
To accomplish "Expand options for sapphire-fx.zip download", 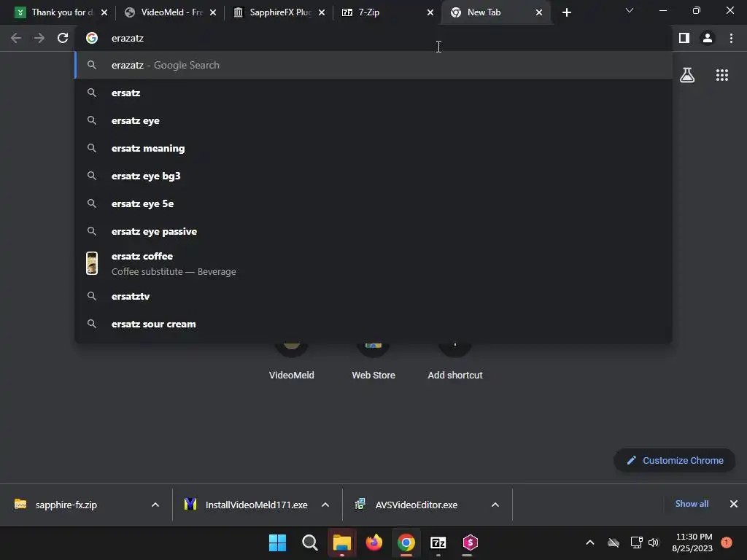I will point(155,505).
